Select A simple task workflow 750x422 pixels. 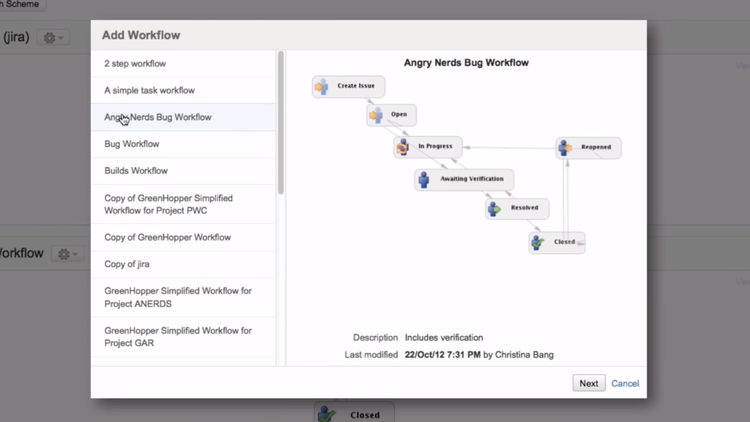[x=183, y=90]
